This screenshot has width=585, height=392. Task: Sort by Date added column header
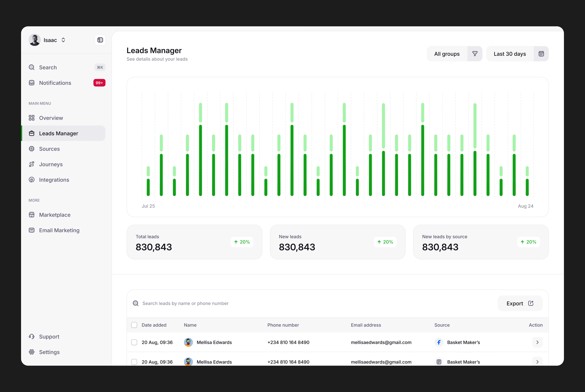[x=154, y=325]
